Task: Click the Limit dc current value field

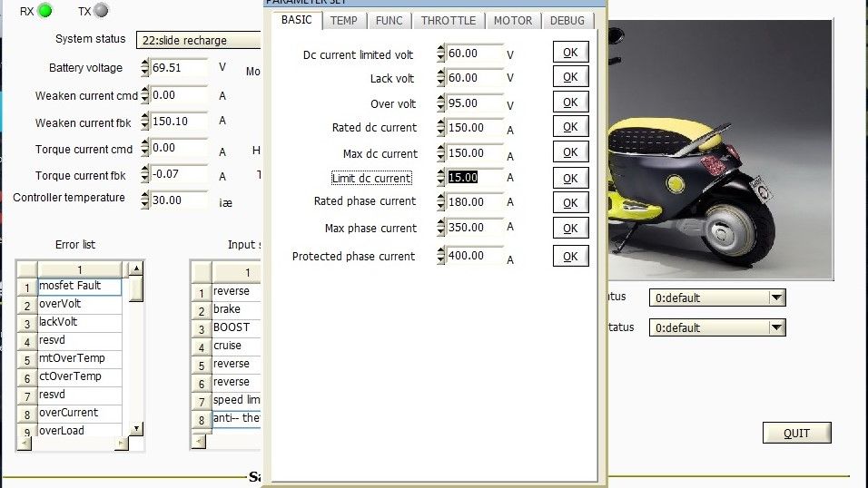Action: point(475,178)
